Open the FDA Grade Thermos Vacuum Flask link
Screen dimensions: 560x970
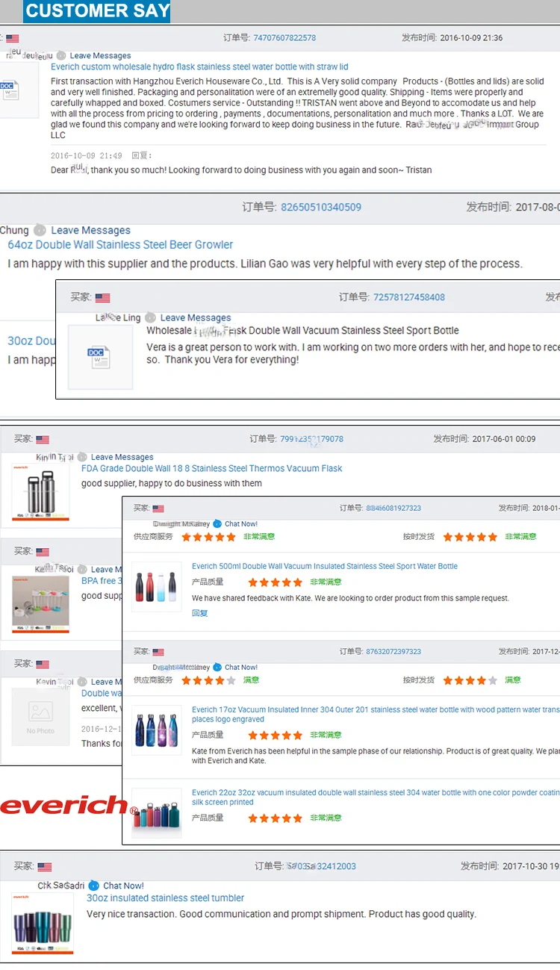(x=211, y=469)
